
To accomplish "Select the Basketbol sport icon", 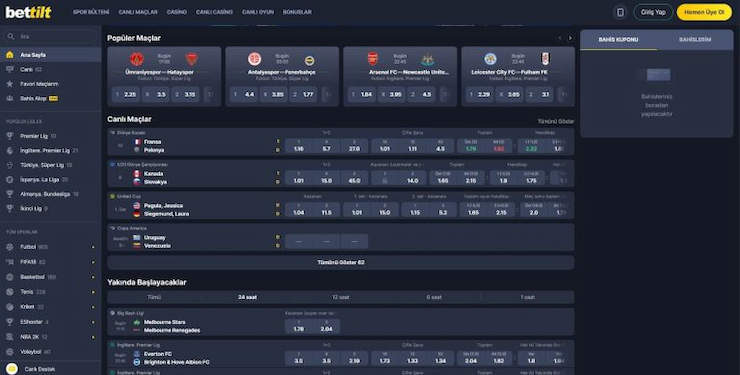I will click(x=9, y=277).
